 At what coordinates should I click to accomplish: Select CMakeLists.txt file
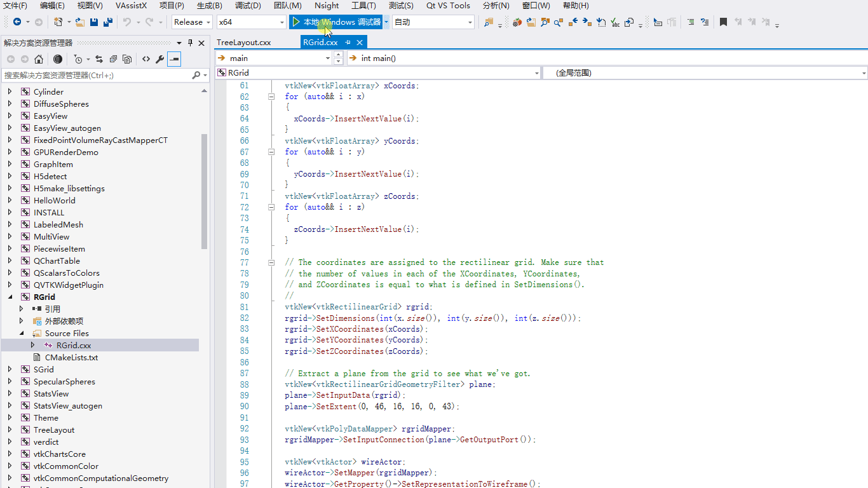pos(71,357)
